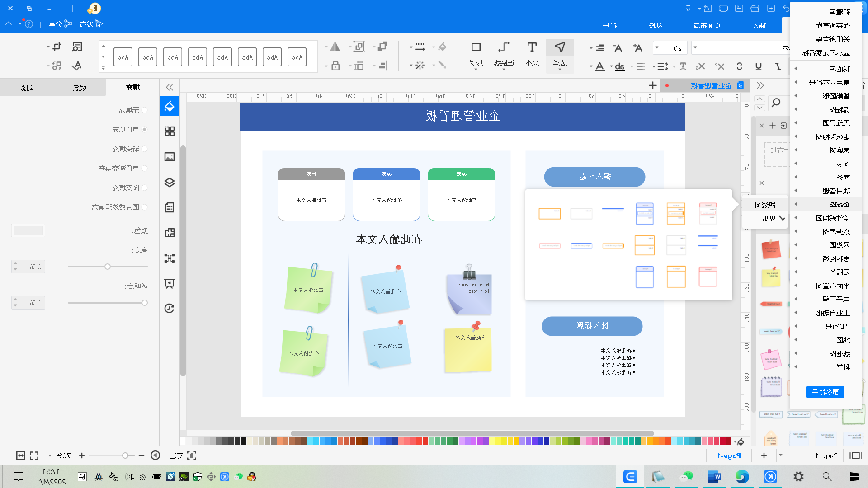
Task: Open the font family dropdown
Action: pos(695,47)
